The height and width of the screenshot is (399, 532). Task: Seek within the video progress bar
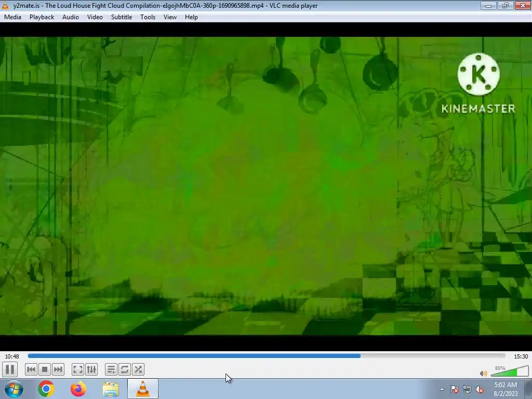(x=267, y=356)
